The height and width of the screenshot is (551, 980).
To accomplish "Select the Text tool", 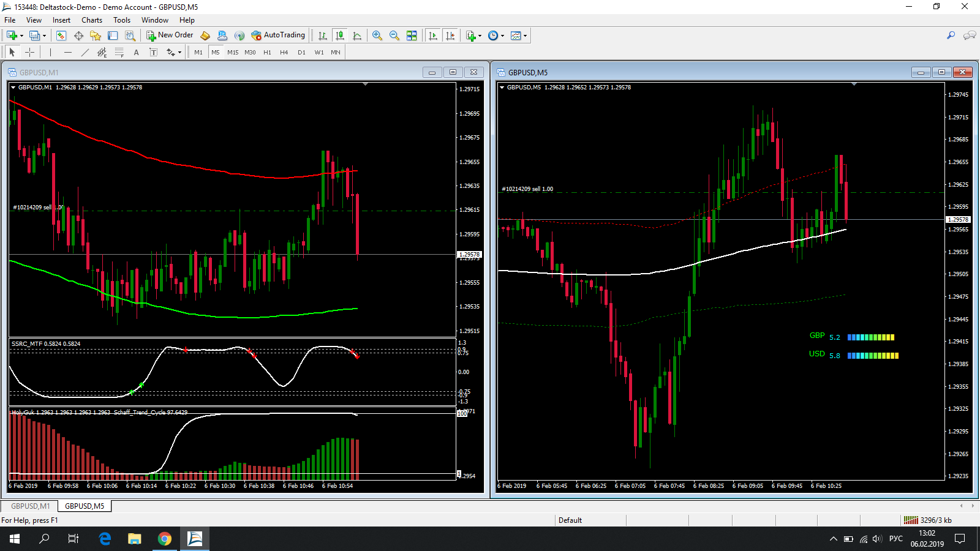I will pos(136,52).
